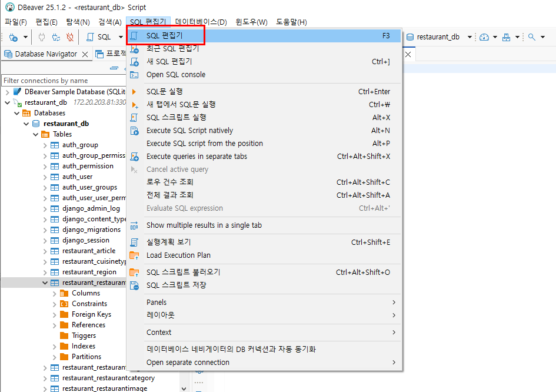Choose Execute queries in separate tabs
Image resolution: width=556 pixels, height=392 pixels.
[265, 157]
